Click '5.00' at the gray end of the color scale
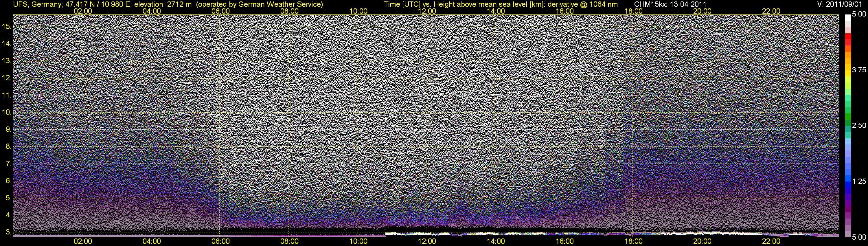Image resolution: width=868 pixels, height=246 pixels. coord(859,237)
